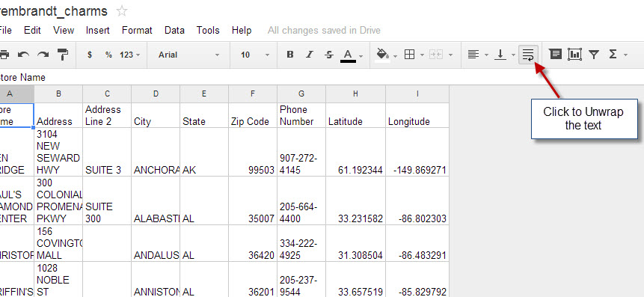Select the cell containing SUITE 3

point(107,152)
